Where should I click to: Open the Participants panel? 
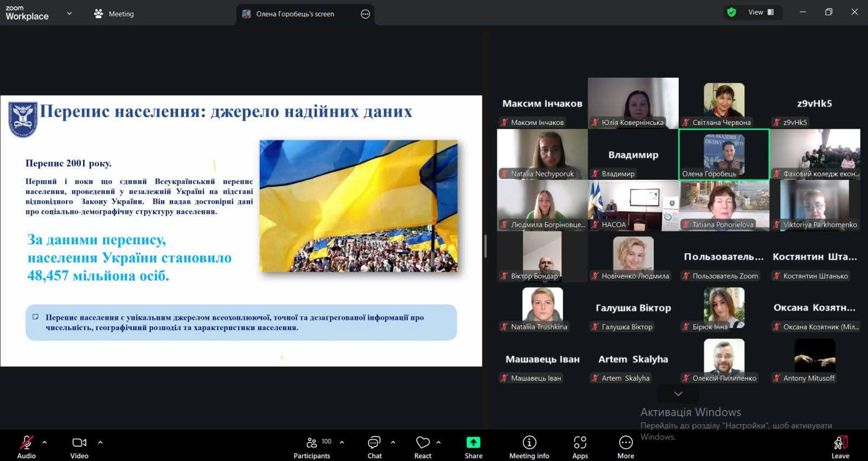pos(312,447)
